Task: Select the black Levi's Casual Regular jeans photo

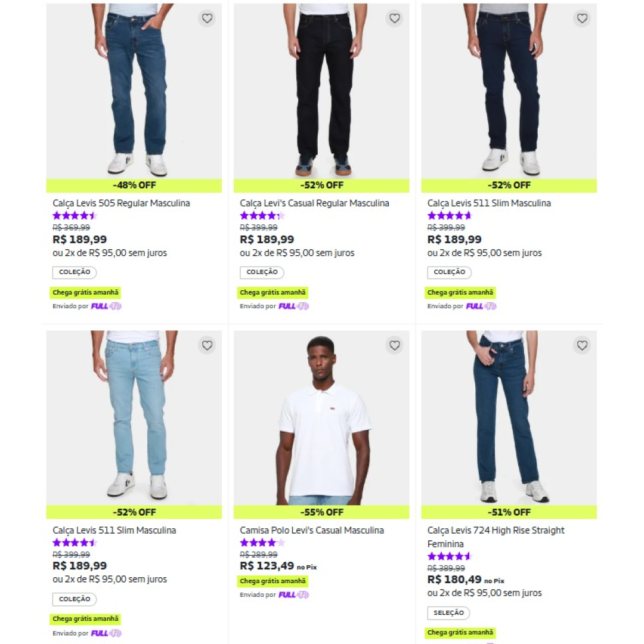Action: coord(321,91)
